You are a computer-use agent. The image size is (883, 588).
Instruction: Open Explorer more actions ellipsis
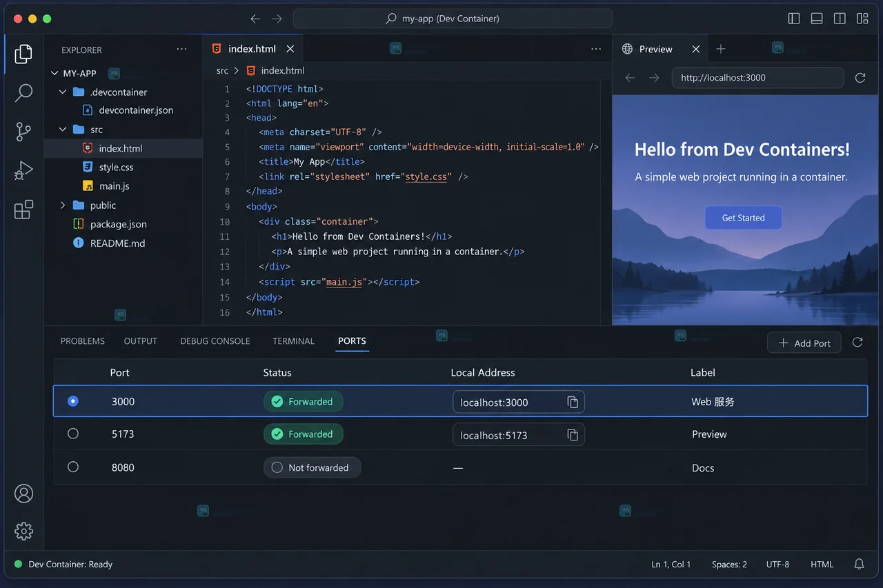click(181, 49)
